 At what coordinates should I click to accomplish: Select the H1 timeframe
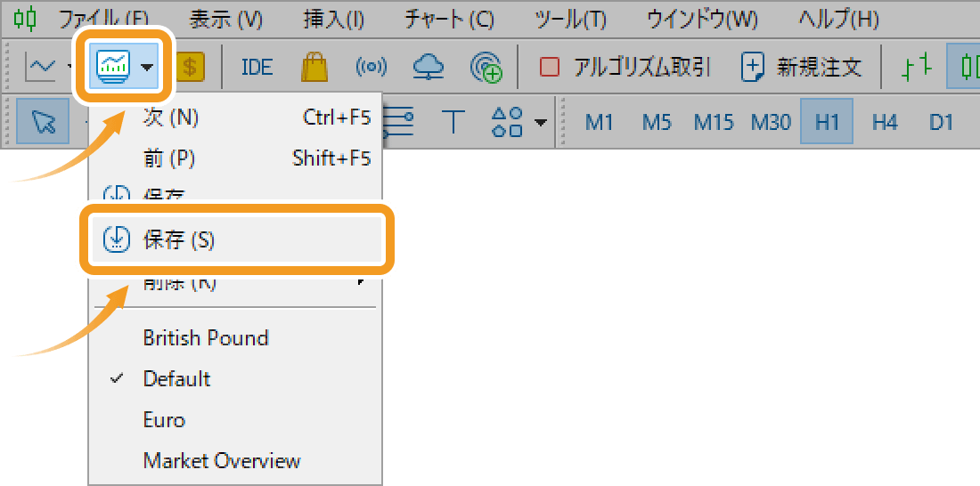point(827,121)
